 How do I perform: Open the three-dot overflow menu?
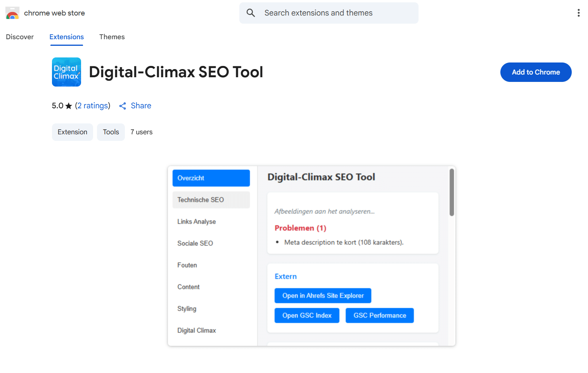[x=578, y=13]
